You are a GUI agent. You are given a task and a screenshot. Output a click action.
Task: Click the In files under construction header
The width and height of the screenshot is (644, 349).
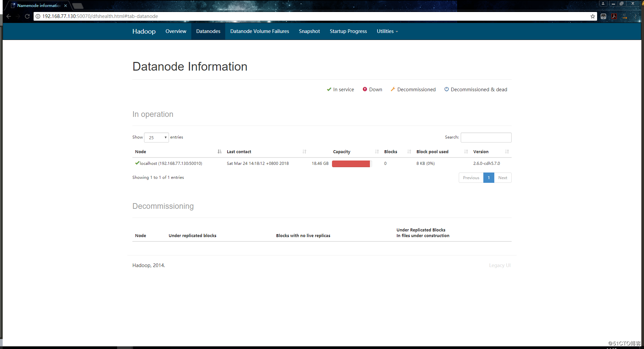[x=423, y=235]
